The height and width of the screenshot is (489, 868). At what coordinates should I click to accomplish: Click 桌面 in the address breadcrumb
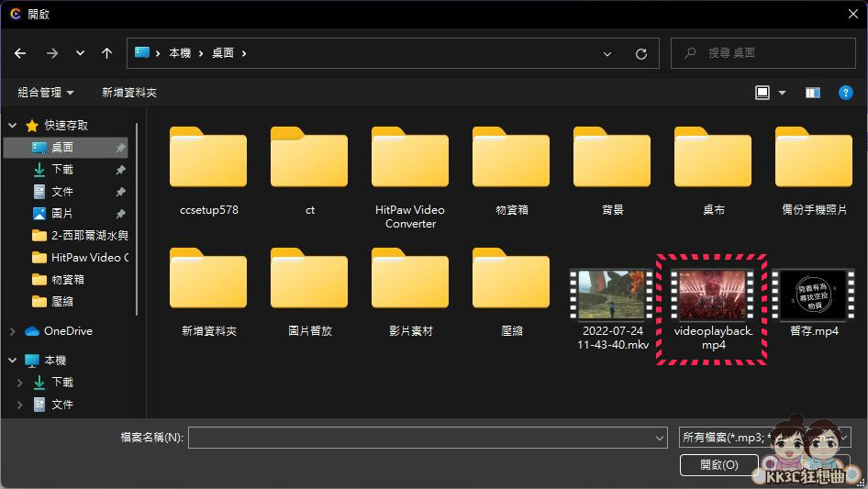[x=223, y=53]
